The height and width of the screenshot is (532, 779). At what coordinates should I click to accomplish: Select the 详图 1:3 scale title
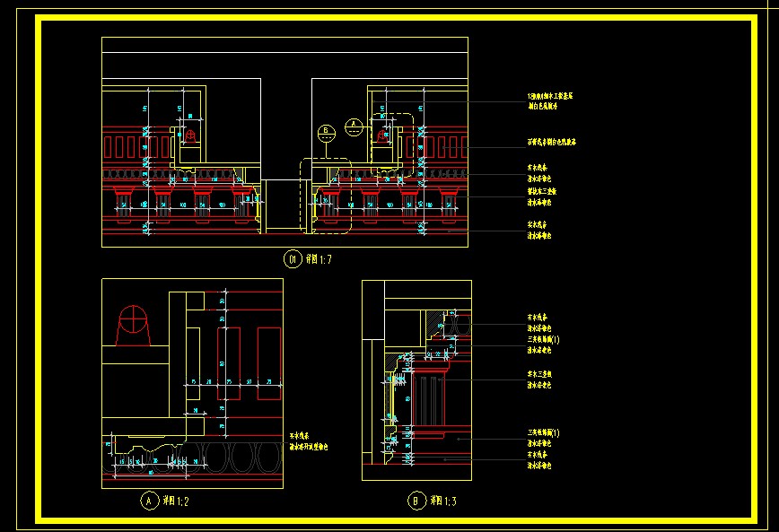coord(443,501)
